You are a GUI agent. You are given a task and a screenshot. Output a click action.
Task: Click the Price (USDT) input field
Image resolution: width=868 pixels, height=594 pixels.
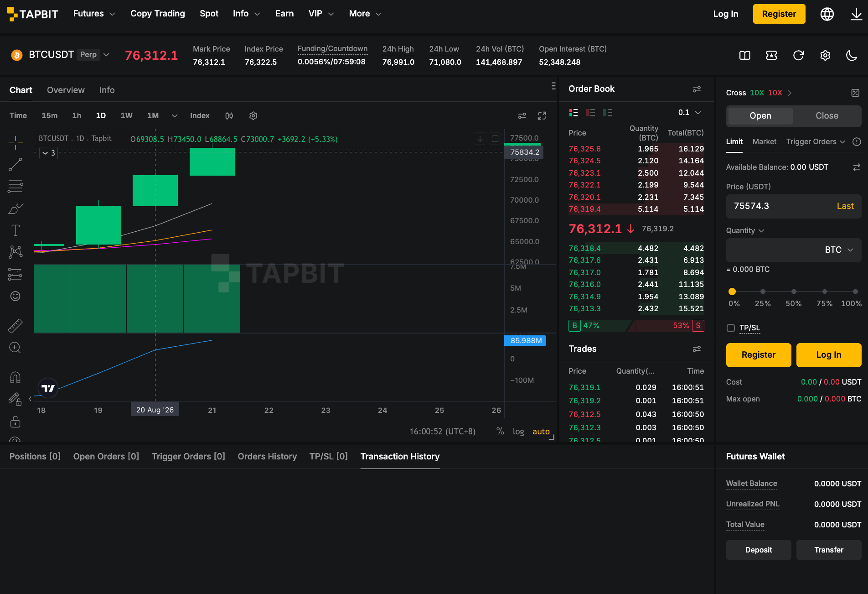pos(793,206)
